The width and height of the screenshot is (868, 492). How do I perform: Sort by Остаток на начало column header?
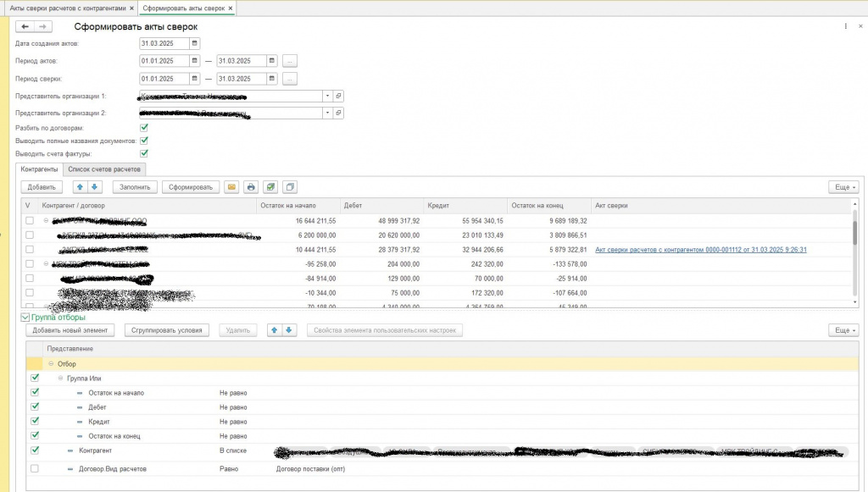298,205
